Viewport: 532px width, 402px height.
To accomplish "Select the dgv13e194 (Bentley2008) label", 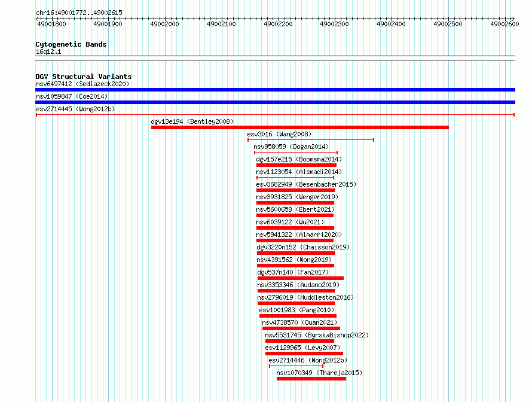I will [x=192, y=121].
